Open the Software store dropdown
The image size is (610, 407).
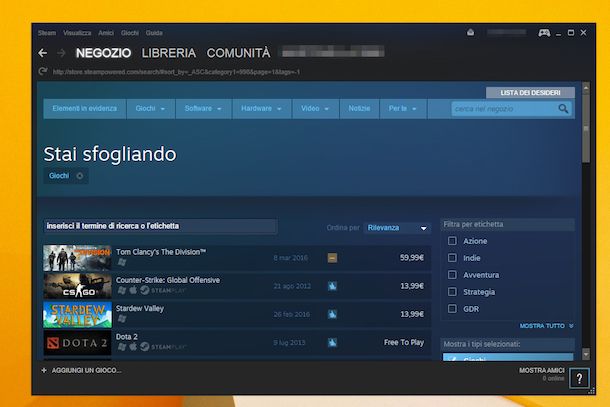point(203,109)
